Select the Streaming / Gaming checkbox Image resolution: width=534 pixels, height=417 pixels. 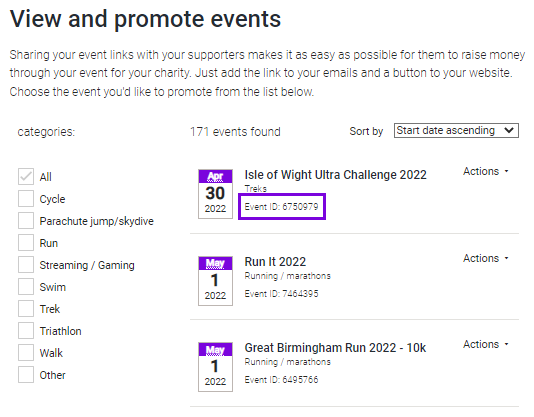pyautogui.click(x=26, y=265)
